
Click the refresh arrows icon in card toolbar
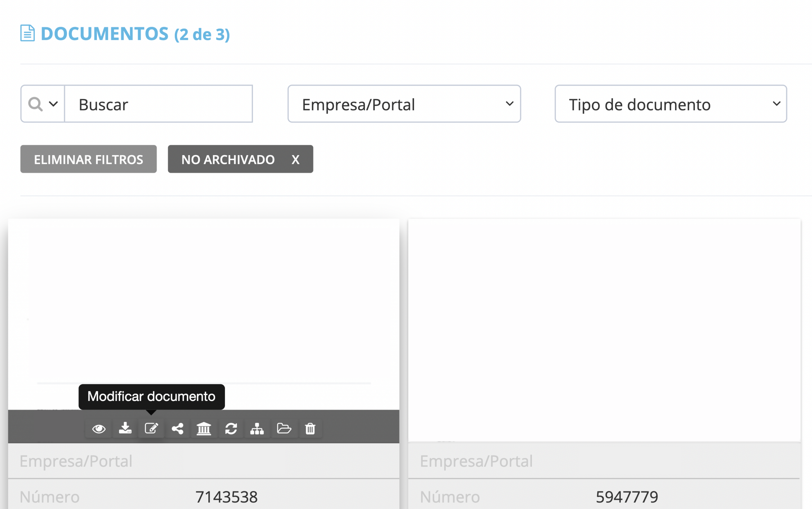coord(231,428)
